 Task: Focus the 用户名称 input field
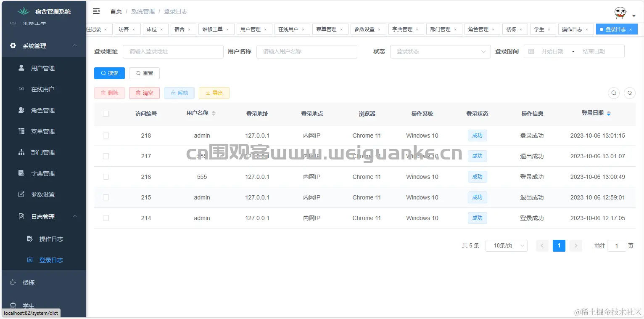click(x=307, y=51)
